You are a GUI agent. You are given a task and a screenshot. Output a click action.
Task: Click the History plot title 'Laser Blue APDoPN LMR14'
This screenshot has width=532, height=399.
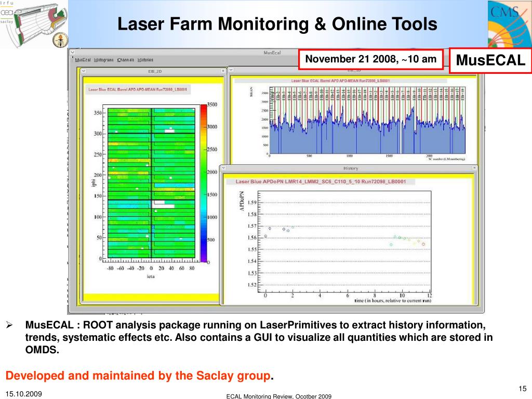tap(321, 181)
